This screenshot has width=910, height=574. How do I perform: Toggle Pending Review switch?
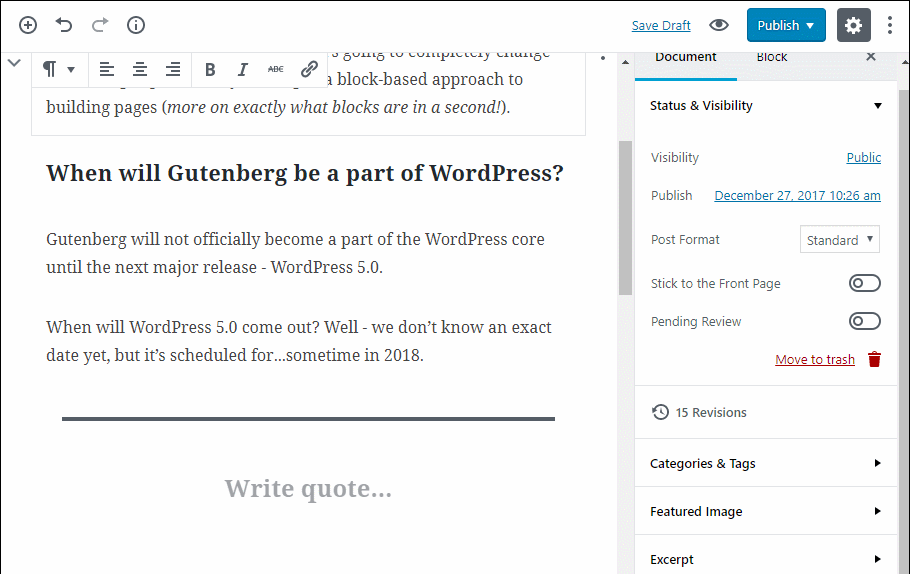coord(865,321)
